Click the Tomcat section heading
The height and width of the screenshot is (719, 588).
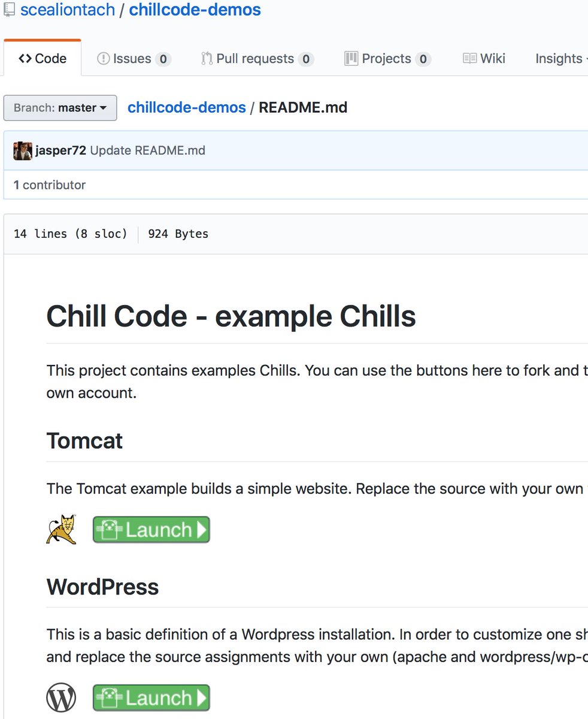point(84,441)
